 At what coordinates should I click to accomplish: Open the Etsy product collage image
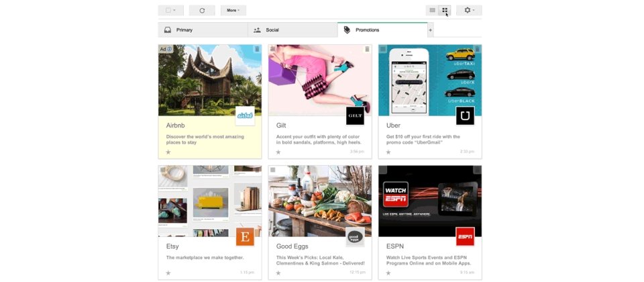tap(210, 201)
